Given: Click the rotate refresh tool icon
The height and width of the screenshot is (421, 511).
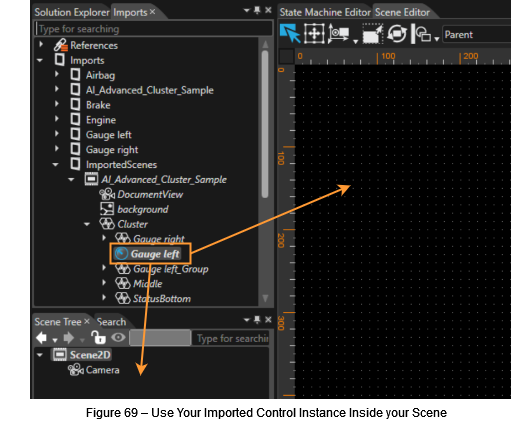Looking at the screenshot, I should point(397,34).
